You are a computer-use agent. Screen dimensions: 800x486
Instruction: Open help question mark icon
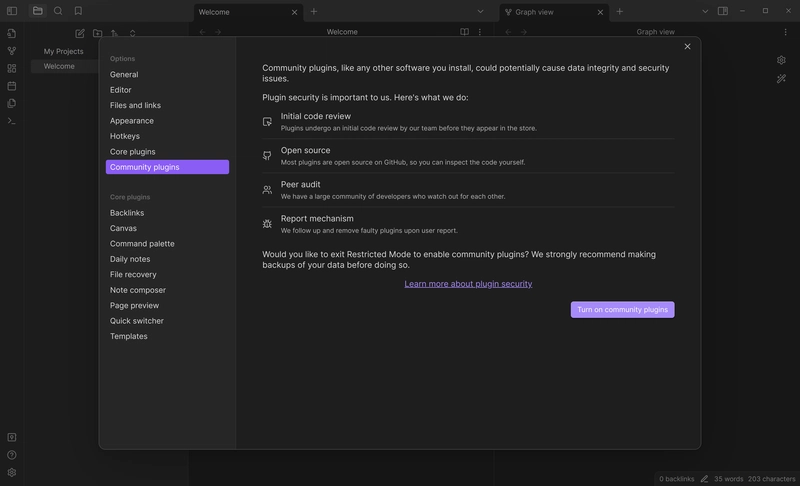pyautogui.click(x=12, y=455)
